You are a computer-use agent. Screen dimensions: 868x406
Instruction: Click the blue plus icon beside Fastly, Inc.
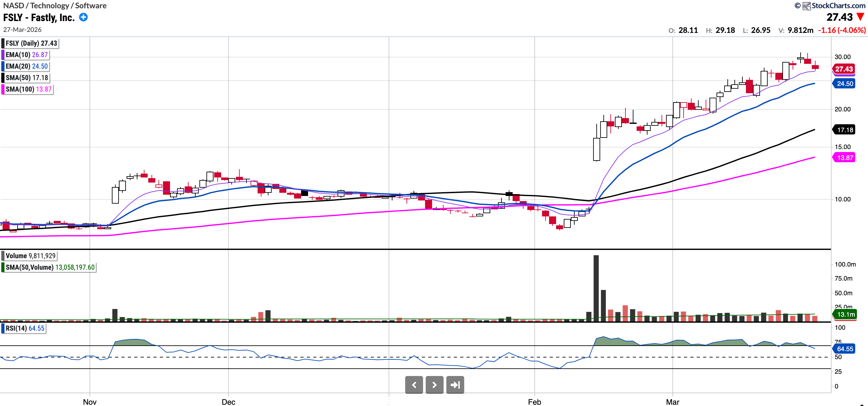click(83, 17)
